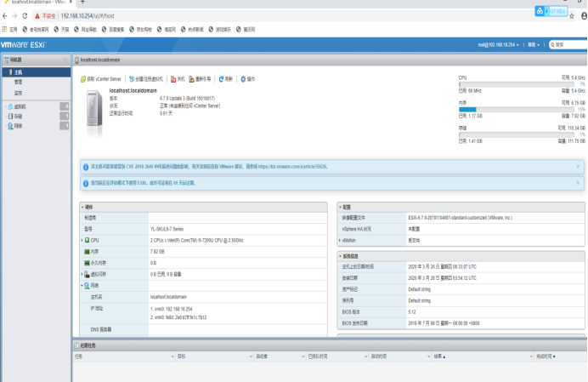
Task: Click browser reload button
Action: click(x=27, y=15)
